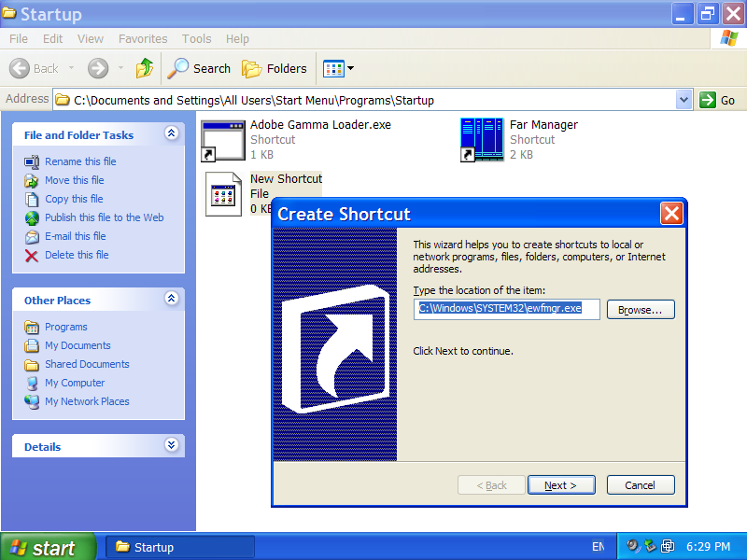Click the Shared Documents folder icon
This screenshot has height=560, width=747.
(32, 365)
